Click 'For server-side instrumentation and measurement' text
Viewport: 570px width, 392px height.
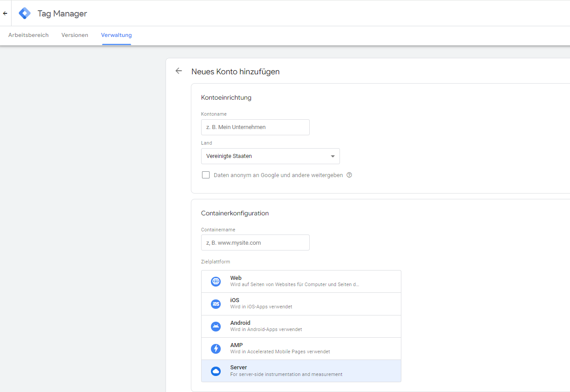coord(286,374)
